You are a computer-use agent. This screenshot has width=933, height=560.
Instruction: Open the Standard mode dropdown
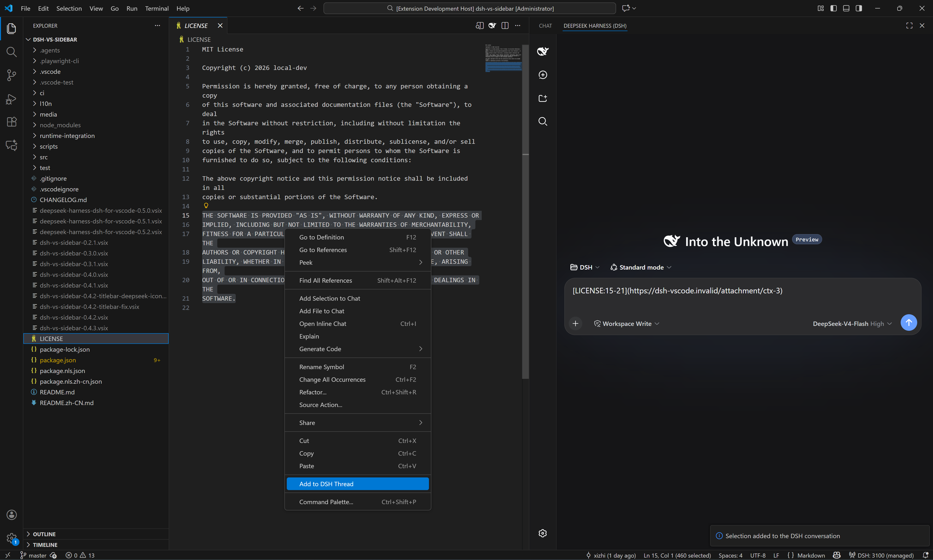pyautogui.click(x=641, y=267)
